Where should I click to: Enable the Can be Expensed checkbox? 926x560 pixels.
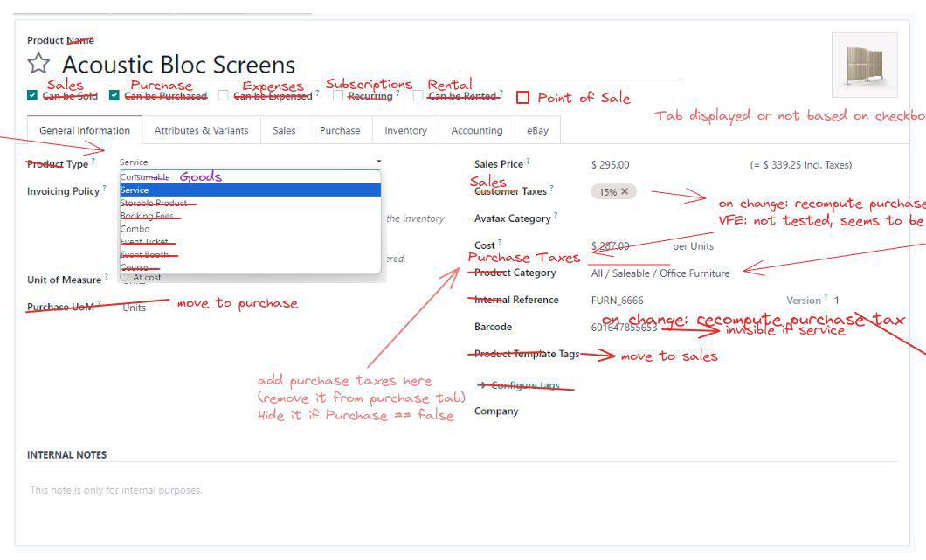(x=224, y=95)
